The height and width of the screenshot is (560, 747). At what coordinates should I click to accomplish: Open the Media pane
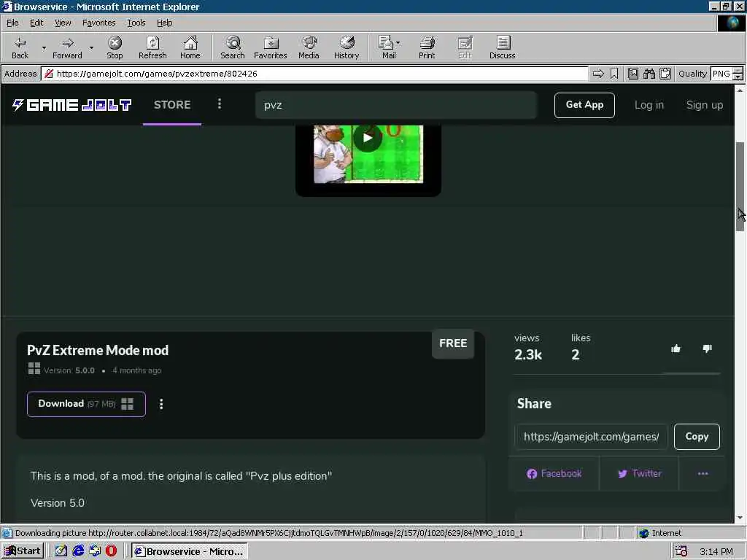coord(309,47)
